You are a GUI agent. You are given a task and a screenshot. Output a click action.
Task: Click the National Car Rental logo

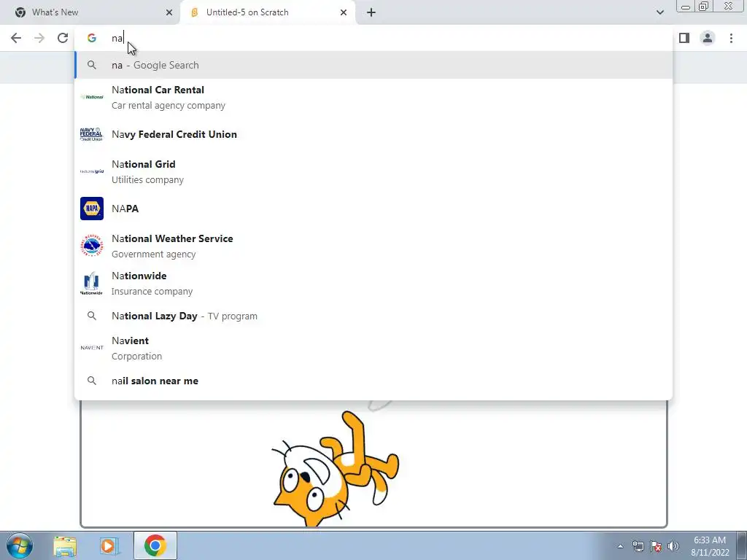(x=92, y=97)
